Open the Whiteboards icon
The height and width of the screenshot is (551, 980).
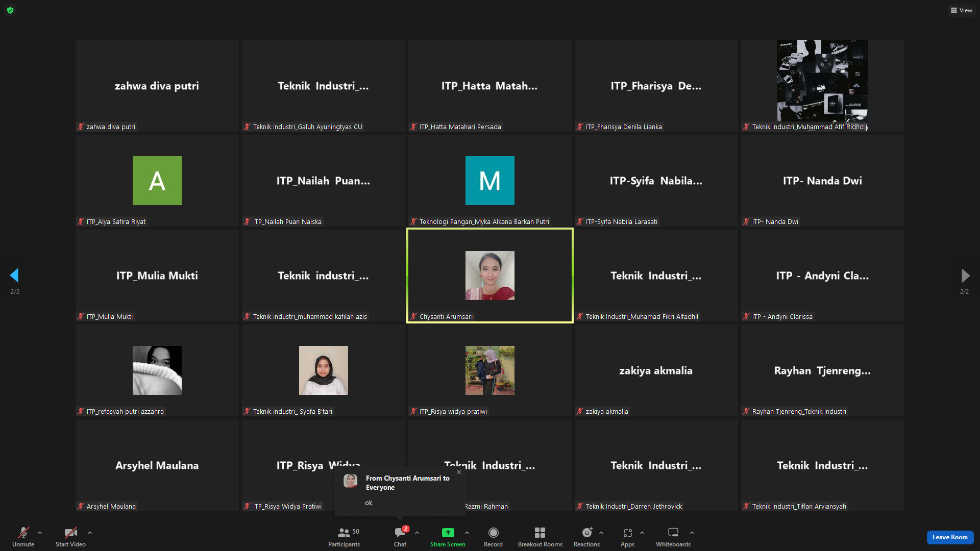673,533
